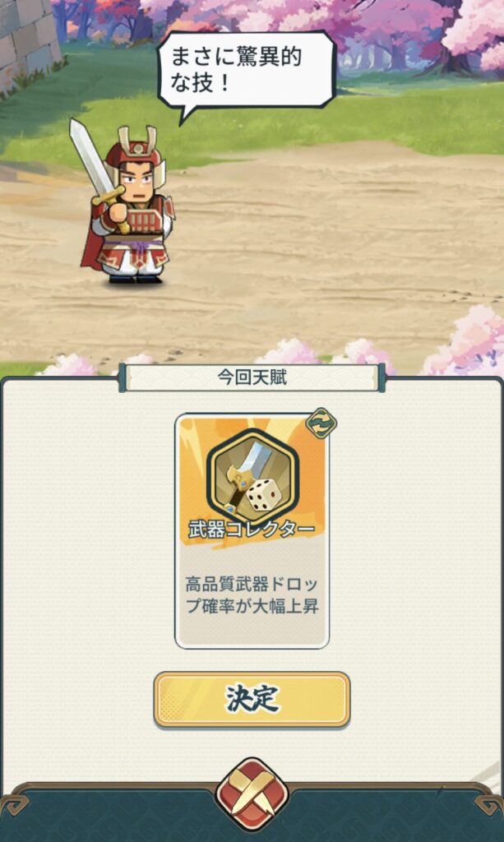Read the 高品質武器ドロップ description text
Viewport: 504px width, 842px height.
252,595
